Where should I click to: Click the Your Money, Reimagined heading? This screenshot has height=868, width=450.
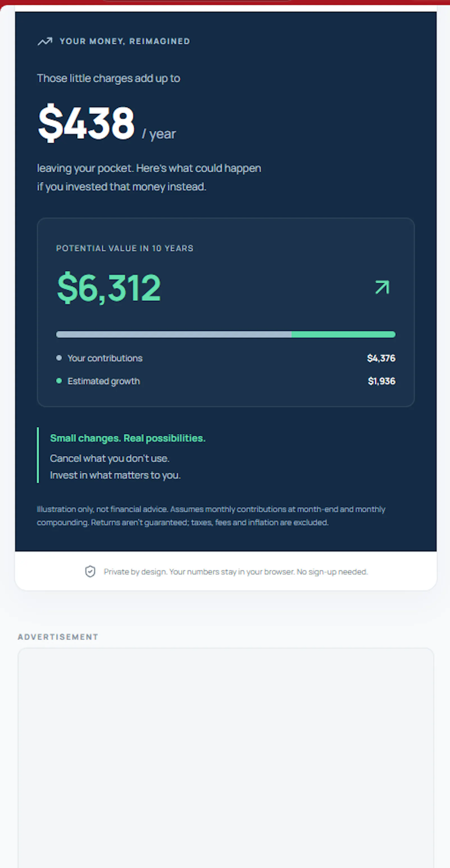125,41
